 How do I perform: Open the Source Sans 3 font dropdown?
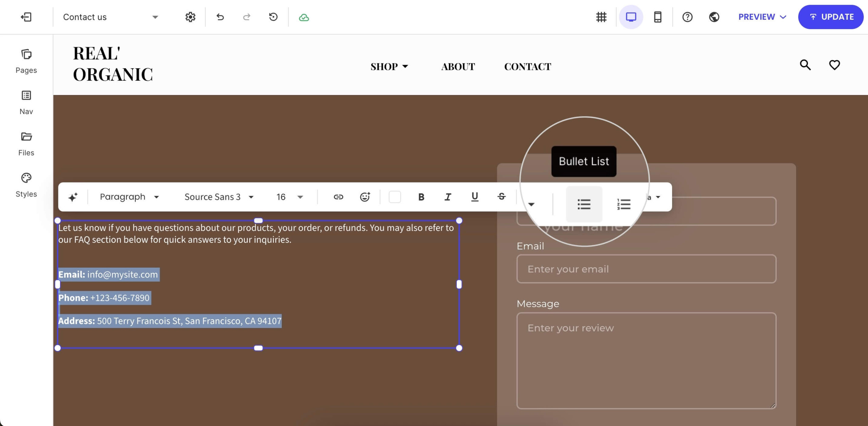pyautogui.click(x=219, y=197)
